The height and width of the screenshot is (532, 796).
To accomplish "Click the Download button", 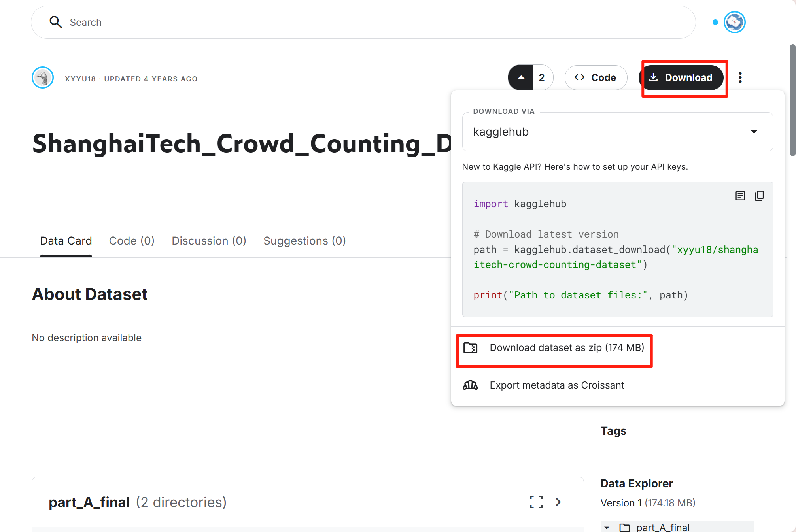I will tap(683, 77).
